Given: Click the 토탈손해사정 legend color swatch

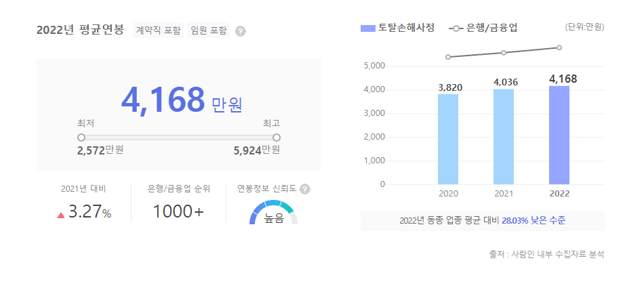Looking at the screenshot, I should point(368,28).
